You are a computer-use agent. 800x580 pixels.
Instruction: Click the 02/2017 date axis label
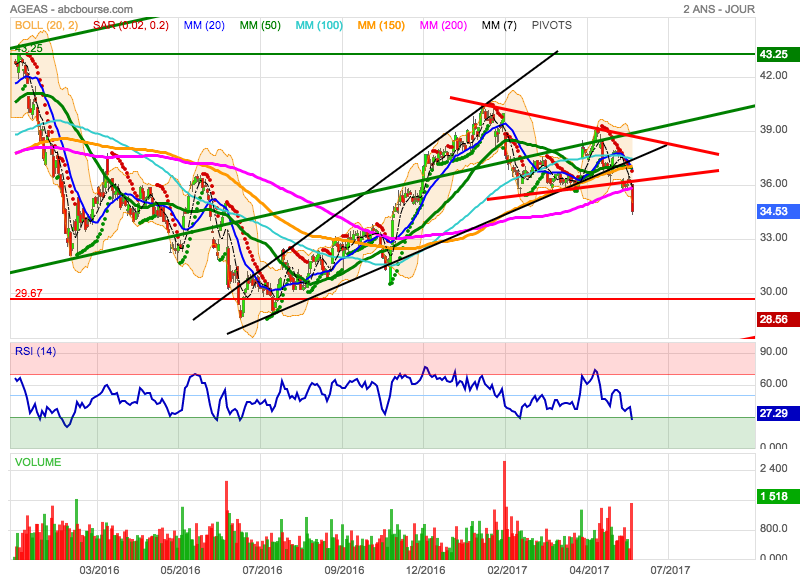(x=507, y=570)
